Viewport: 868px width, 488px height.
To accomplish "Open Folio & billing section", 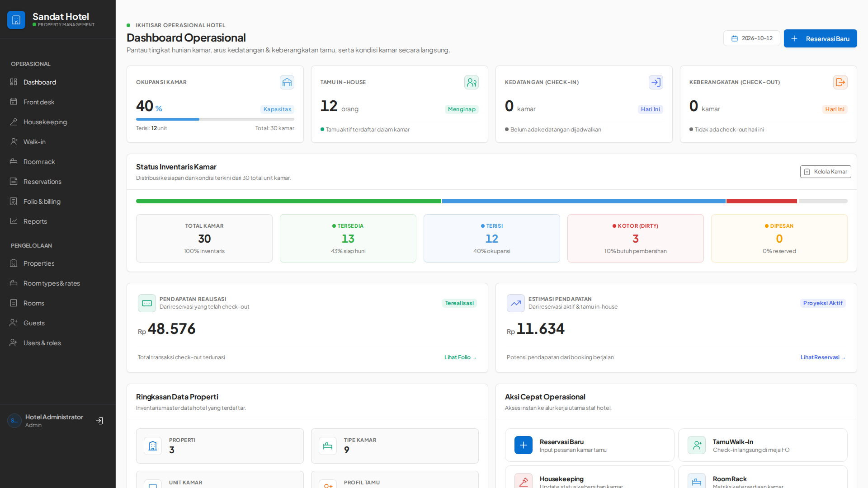I will (x=58, y=202).
